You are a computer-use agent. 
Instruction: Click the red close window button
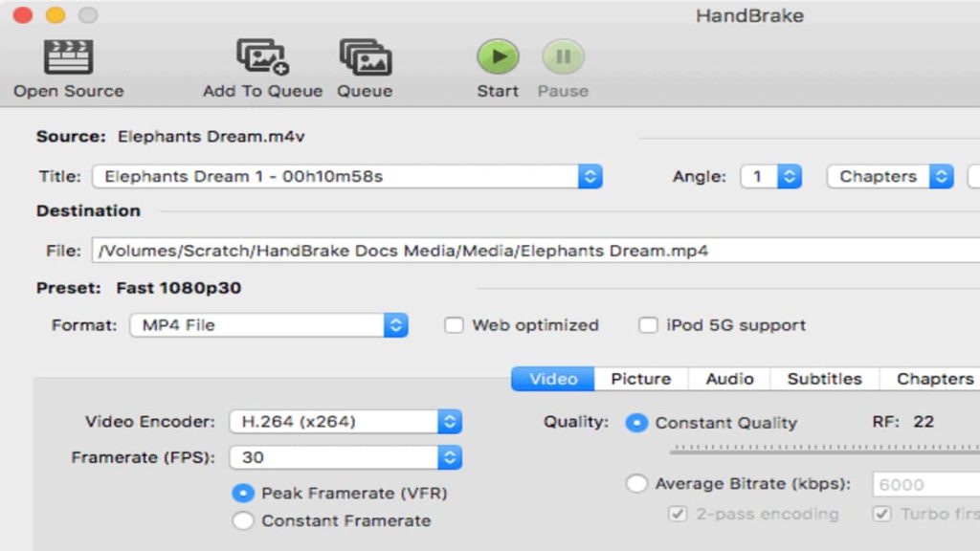click(x=23, y=15)
